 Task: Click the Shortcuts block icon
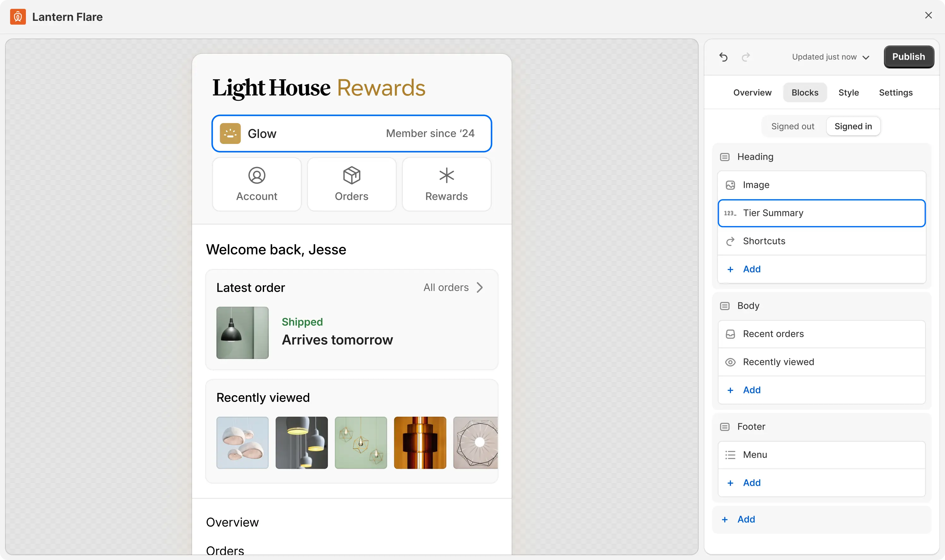(730, 241)
